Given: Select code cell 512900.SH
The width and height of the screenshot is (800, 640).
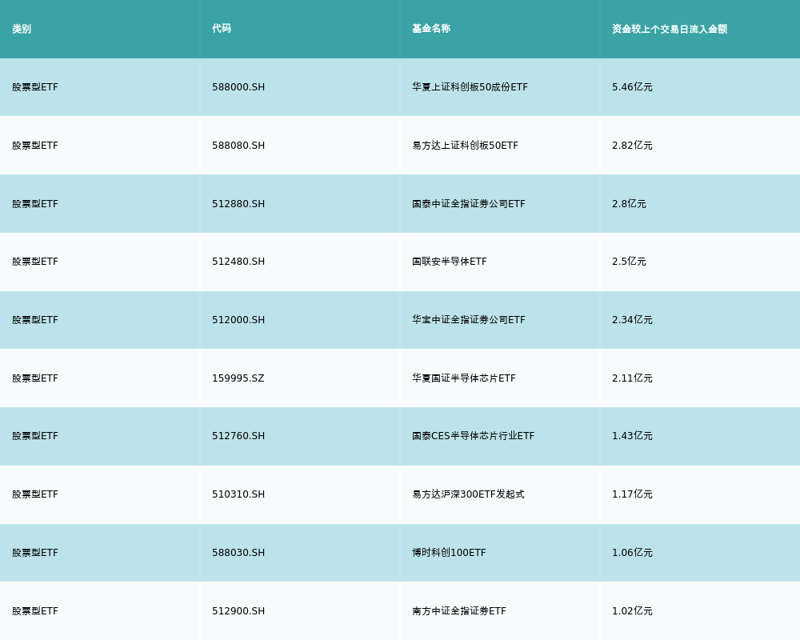Looking at the screenshot, I should pyautogui.click(x=238, y=611).
